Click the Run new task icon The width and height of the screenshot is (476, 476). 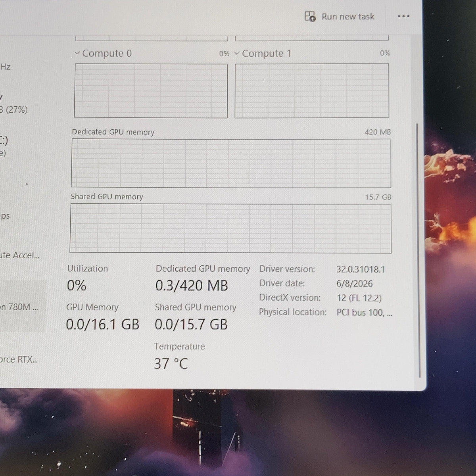tap(310, 17)
